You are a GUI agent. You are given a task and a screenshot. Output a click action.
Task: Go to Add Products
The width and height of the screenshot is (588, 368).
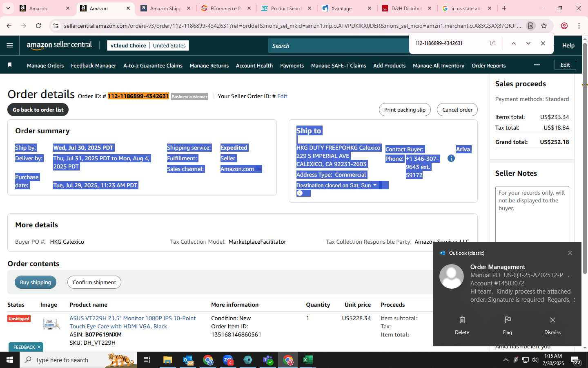389,65
